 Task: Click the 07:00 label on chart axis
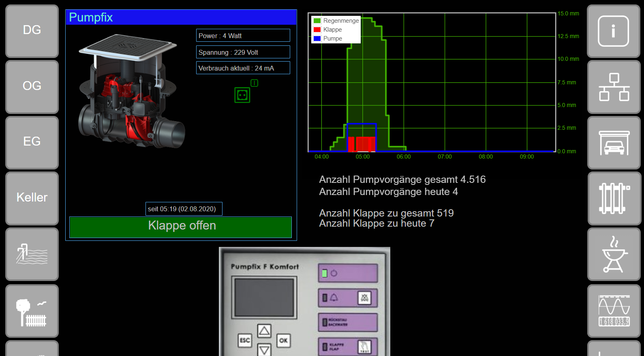(445, 157)
